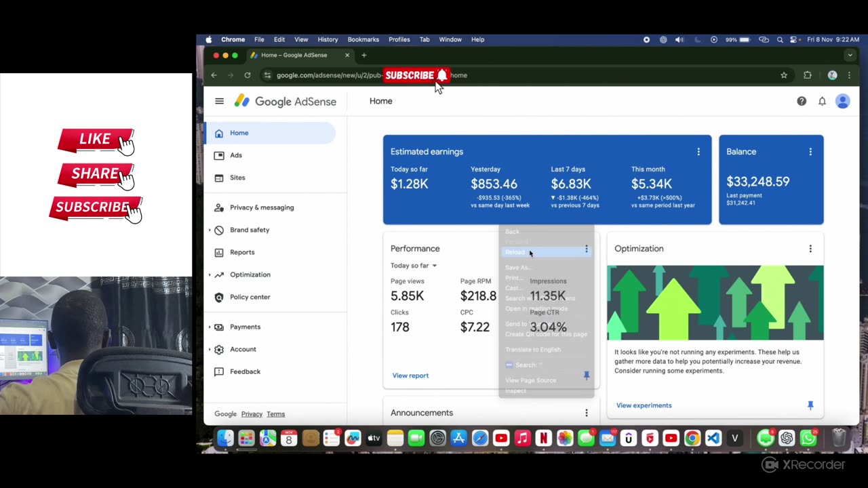Screen dimensions: 868x488
Task: Click View report link
Action: (x=410, y=375)
